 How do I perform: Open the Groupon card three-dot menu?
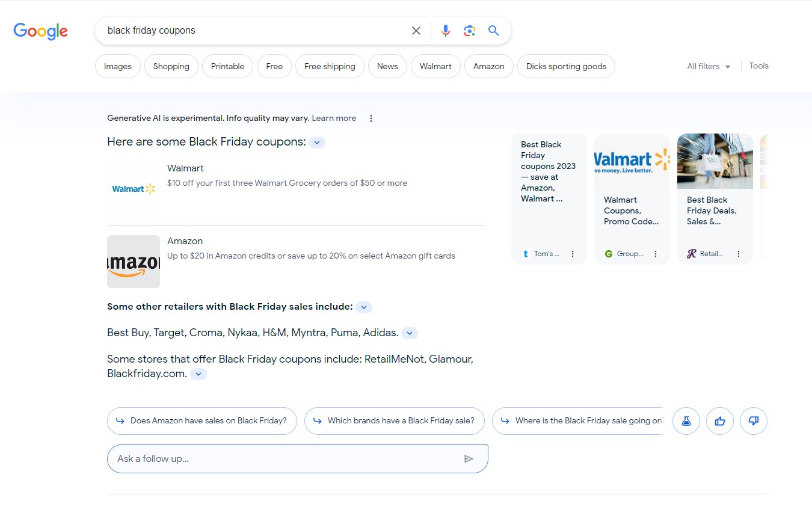[x=656, y=254]
